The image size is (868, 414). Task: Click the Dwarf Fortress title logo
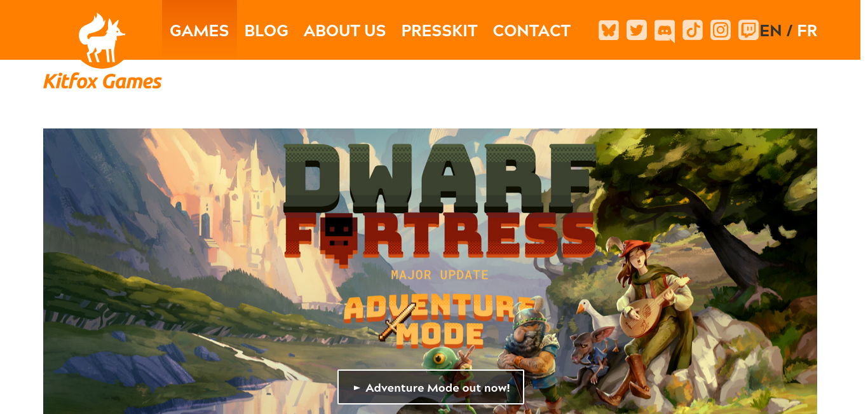click(x=440, y=202)
